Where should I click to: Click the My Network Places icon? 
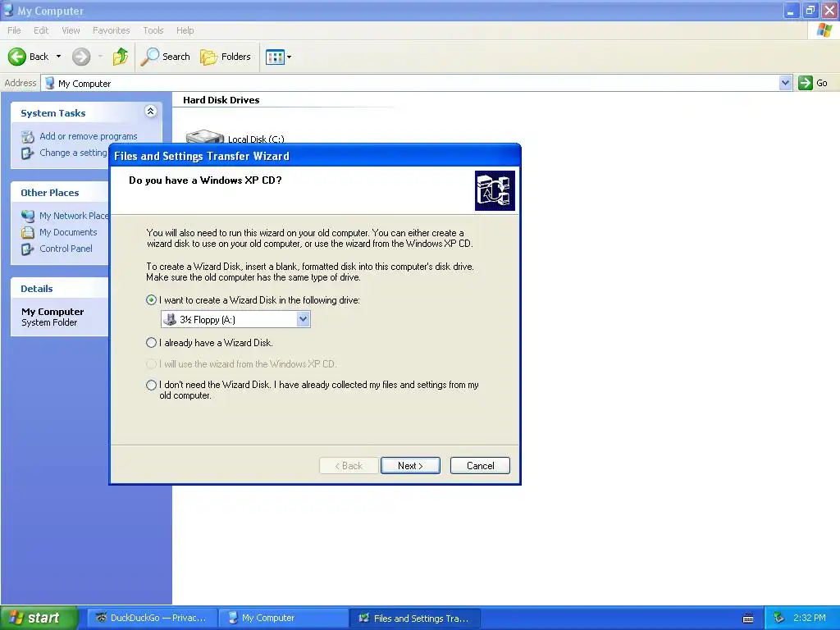(28, 216)
